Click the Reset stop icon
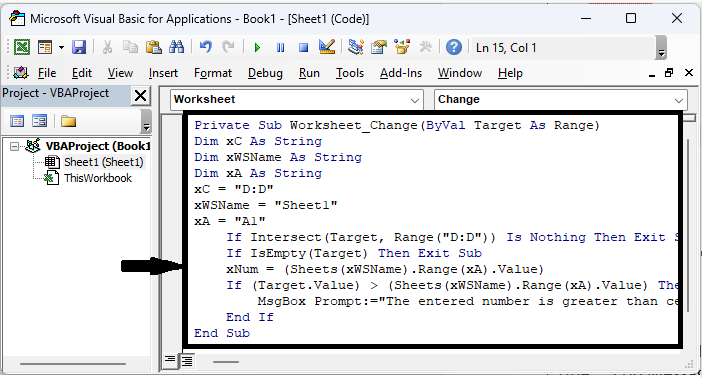This screenshot has width=702, height=378. (304, 47)
